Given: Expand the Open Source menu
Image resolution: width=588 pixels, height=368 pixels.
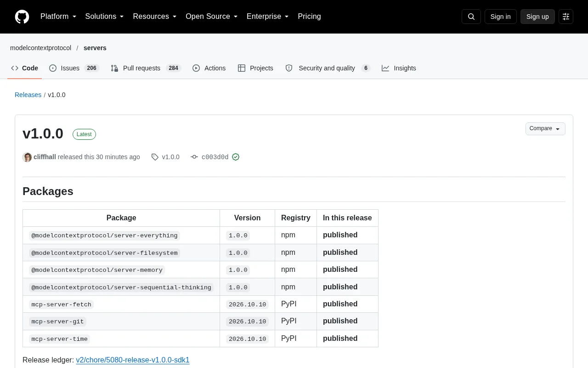Looking at the screenshot, I should pos(212,17).
